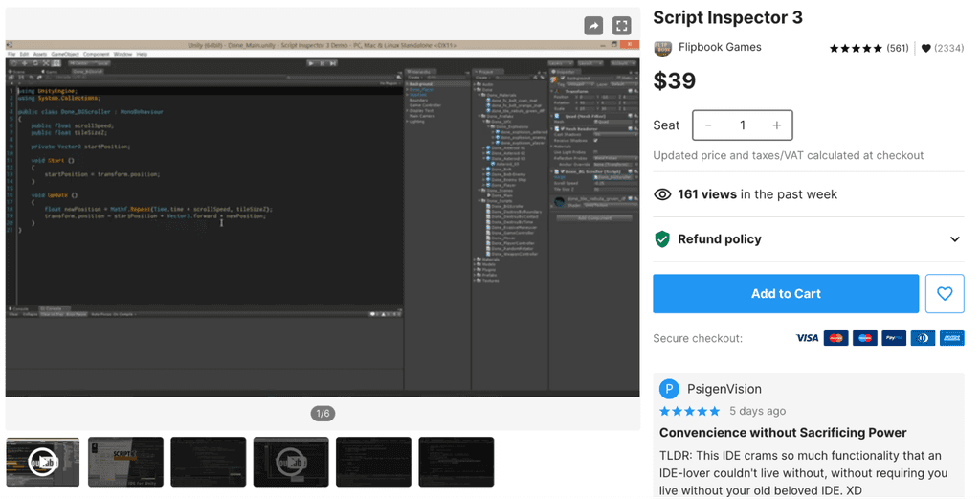The height and width of the screenshot is (499, 980).
Task: Click the Script Inspector 3 title
Action: coord(727,17)
